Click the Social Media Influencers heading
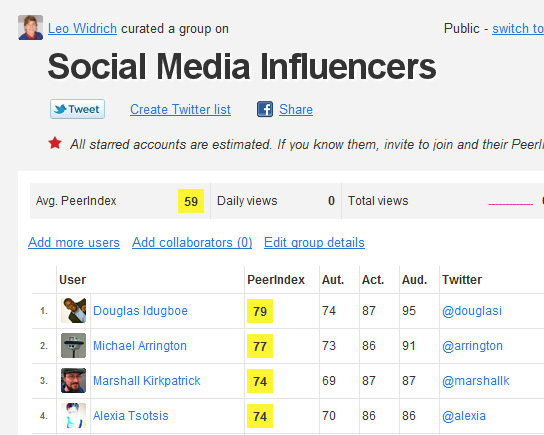 [x=242, y=66]
